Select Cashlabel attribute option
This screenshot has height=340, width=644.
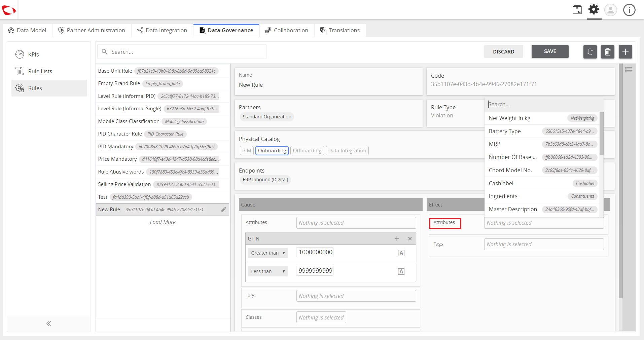tap(542, 183)
